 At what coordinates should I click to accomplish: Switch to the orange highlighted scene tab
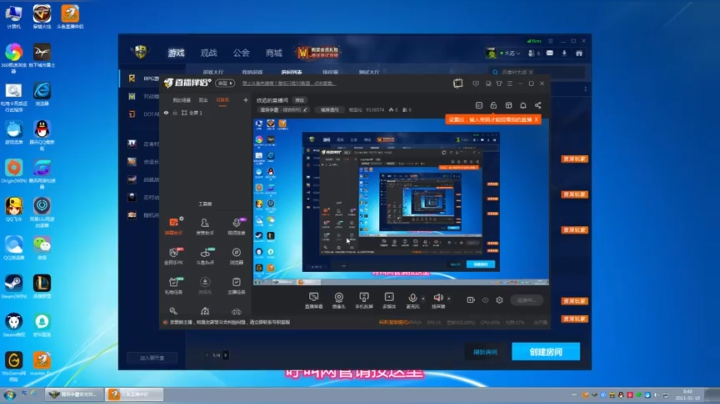(223, 100)
